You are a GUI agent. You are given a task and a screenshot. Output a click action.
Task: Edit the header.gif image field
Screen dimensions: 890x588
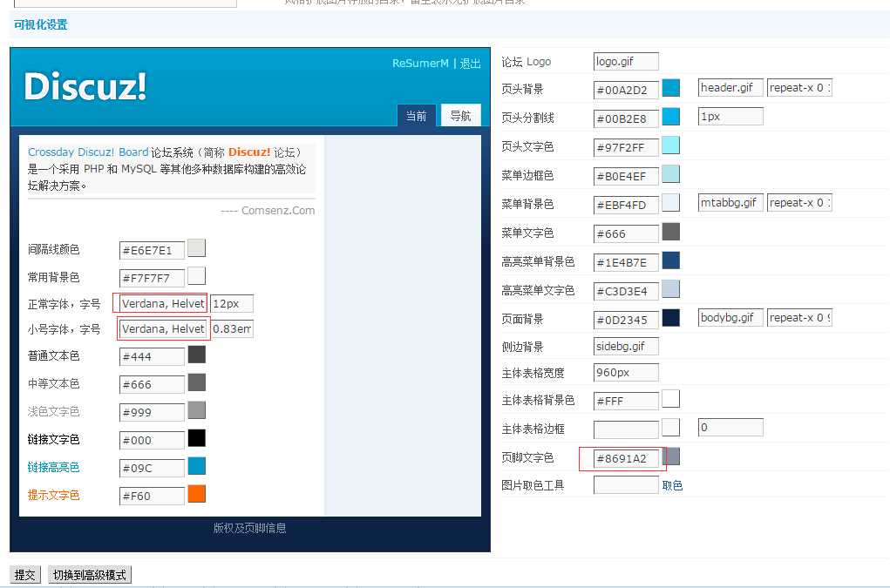[x=730, y=88]
